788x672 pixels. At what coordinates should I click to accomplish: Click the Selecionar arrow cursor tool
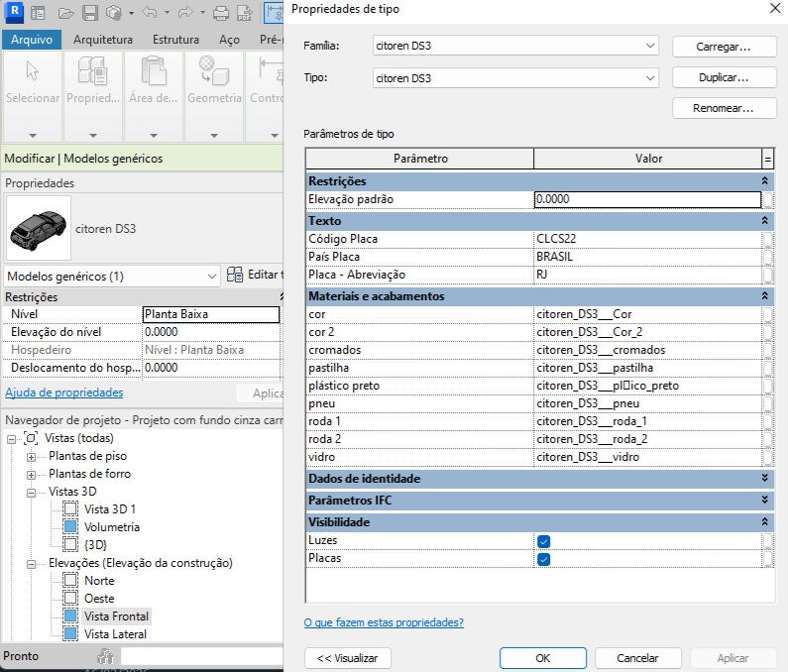pos(32,71)
